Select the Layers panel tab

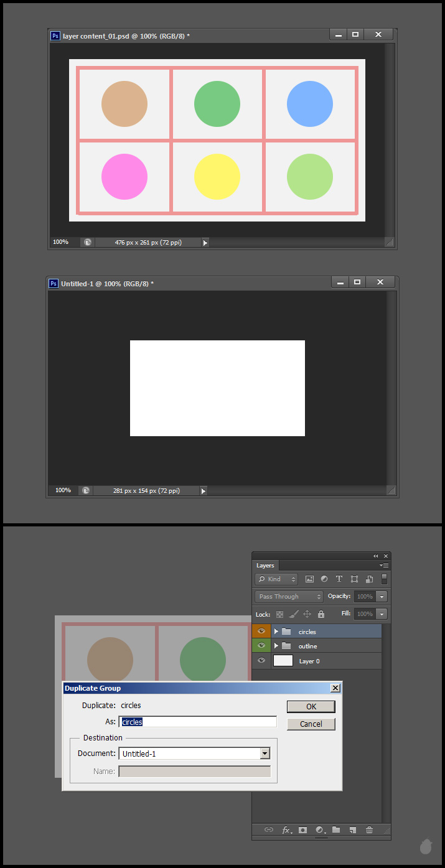tap(265, 566)
